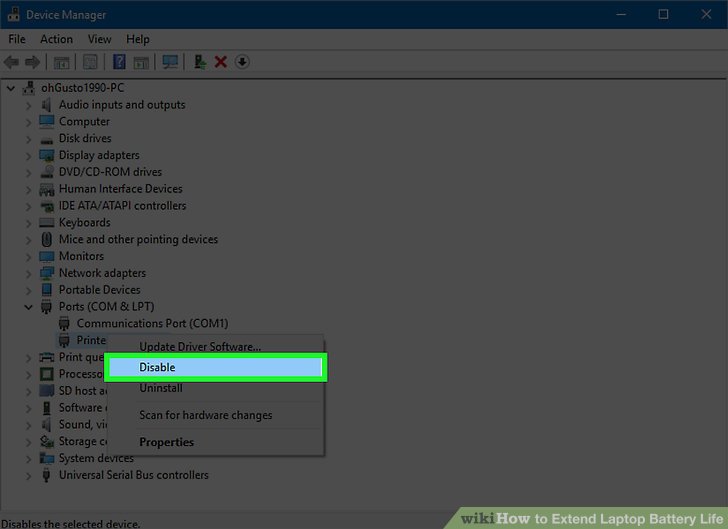Click the Help question mark toolbar icon
Viewport: 728px width, 529px height.
(x=119, y=62)
